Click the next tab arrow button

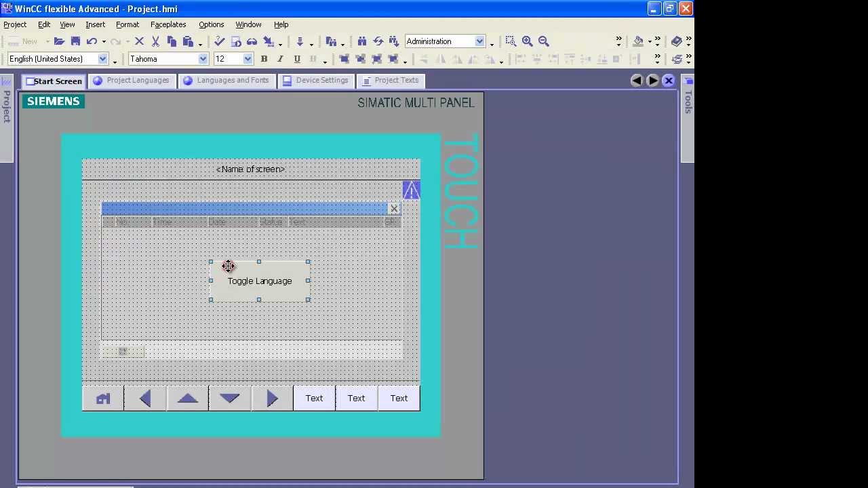[x=652, y=81]
